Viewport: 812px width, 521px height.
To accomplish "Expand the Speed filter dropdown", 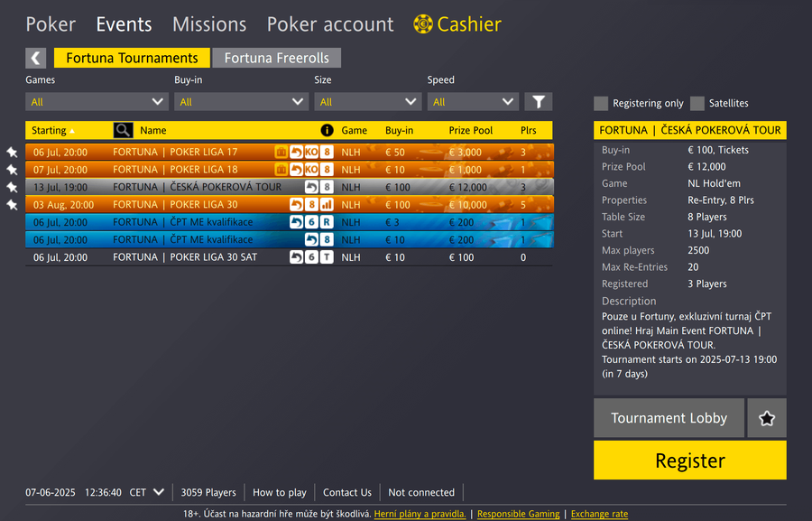I will coord(473,102).
